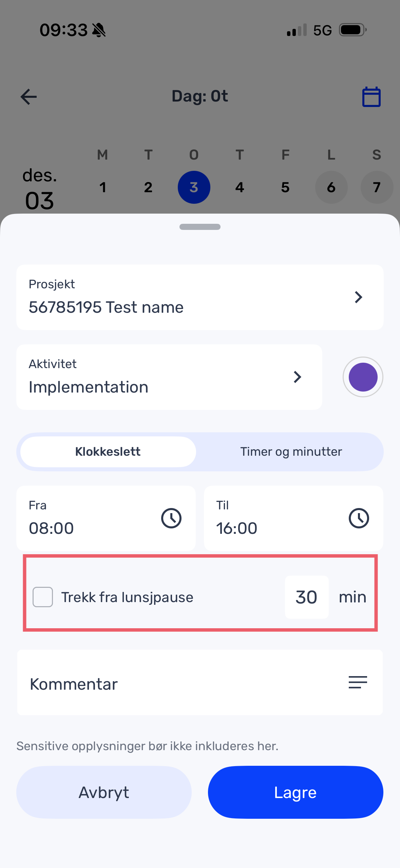Tap the Avbryt button
The image size is (400, 868).
(x=104, y=792)
